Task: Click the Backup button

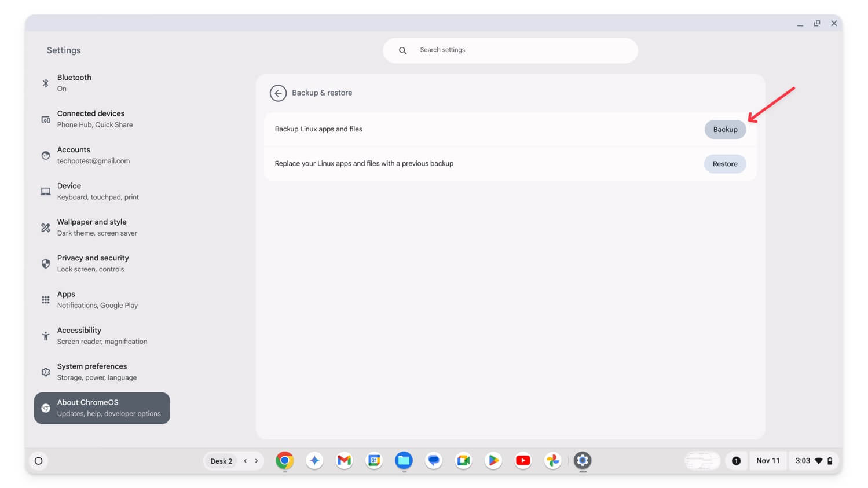Action: coord(725,129)
